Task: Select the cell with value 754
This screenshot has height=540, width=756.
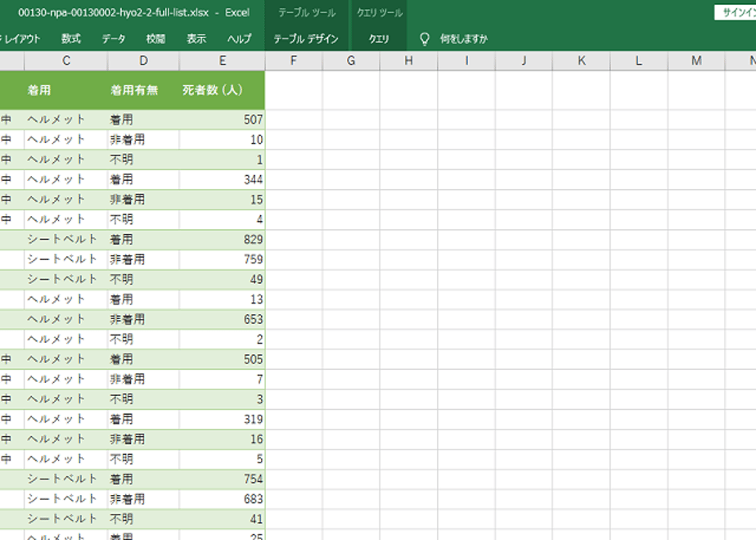Action: pos(223,479)
